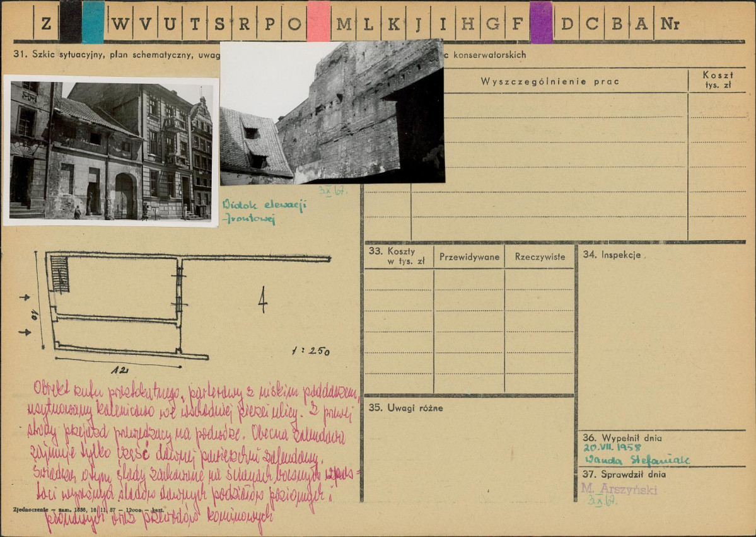
Task: Click the 1:250 scale notation
Action: tap(310, 351)
